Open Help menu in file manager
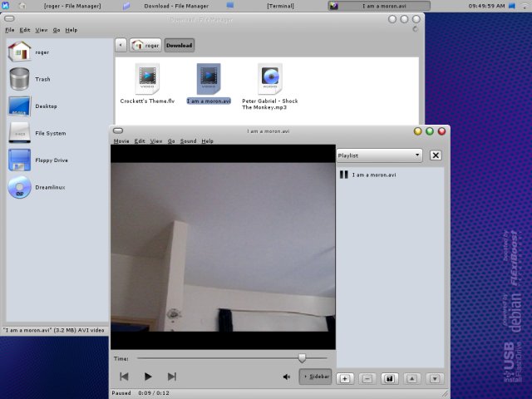This screenshot has height=399, width=532. [x=71, y=30]
